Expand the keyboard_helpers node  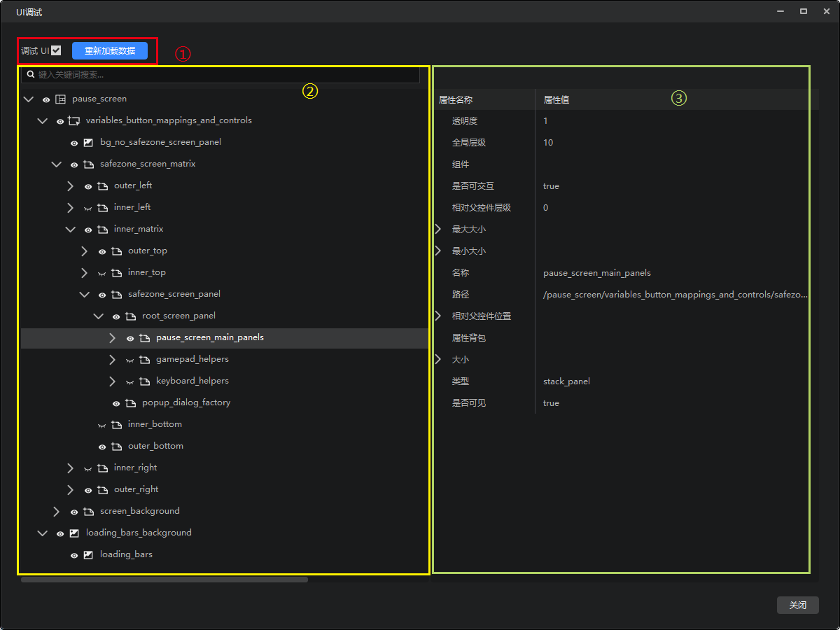[112, 381]
